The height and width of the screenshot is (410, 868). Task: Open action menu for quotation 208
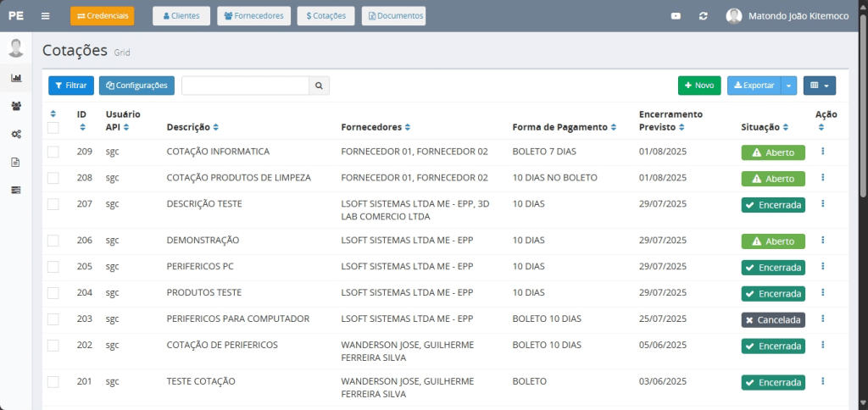click(x=822, y=177)
